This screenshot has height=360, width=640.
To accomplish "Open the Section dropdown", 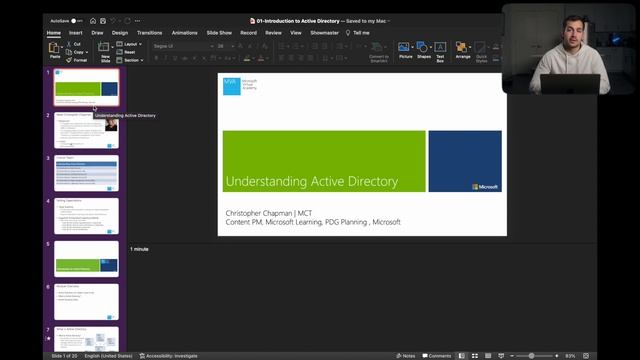I will pyautogui.click(x=130, y=60).
